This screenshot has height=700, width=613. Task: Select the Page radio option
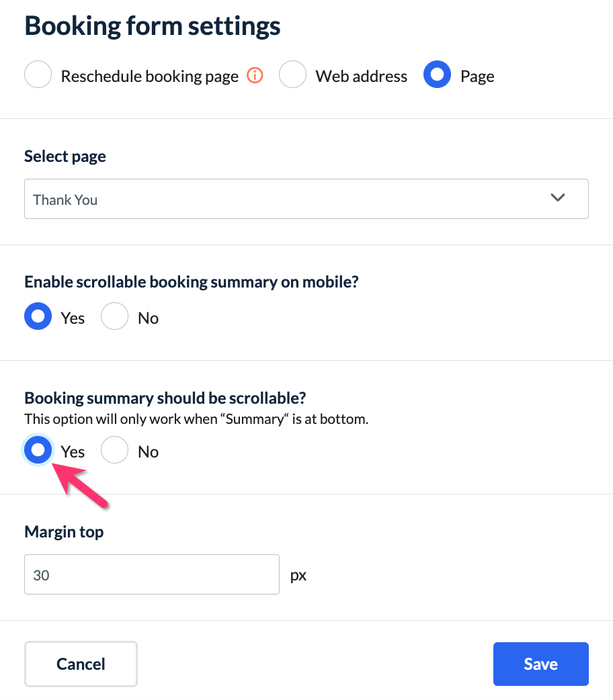pyautogui.click(x=437, y=75)
